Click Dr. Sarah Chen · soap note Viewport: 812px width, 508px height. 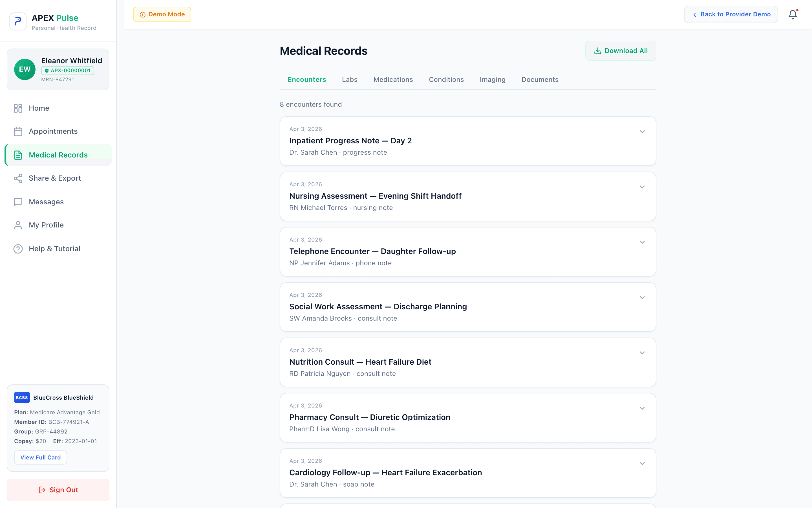click(332, 485)
